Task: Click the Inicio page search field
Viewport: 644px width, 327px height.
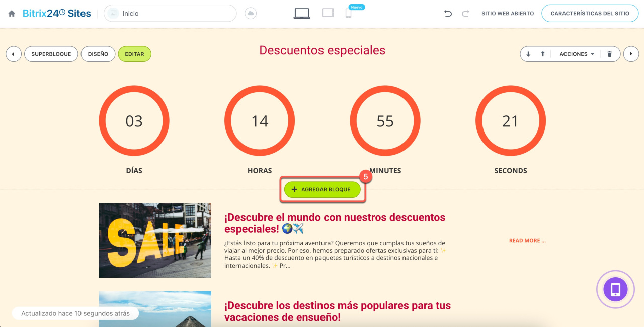Action: (170, 13)
